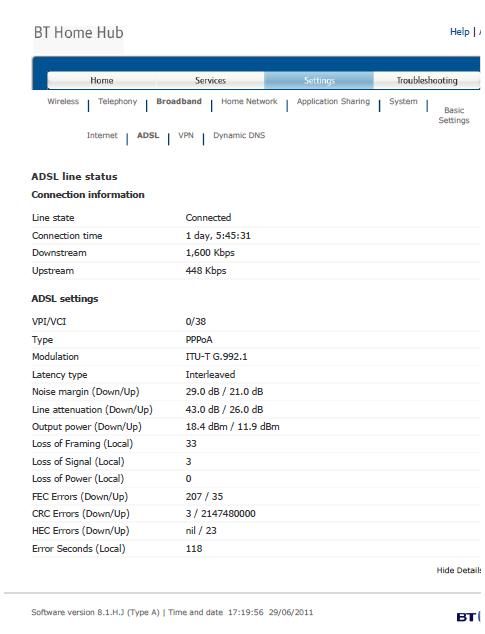Screen dimensions: 485x634
Task: Select the ADSL sub-page
Action: 148,135
